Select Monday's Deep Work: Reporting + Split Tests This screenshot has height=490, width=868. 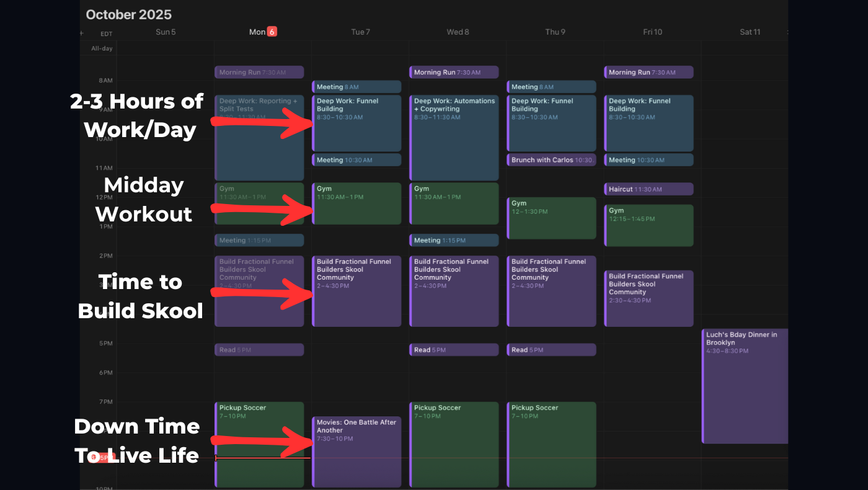tap(259, 138)
